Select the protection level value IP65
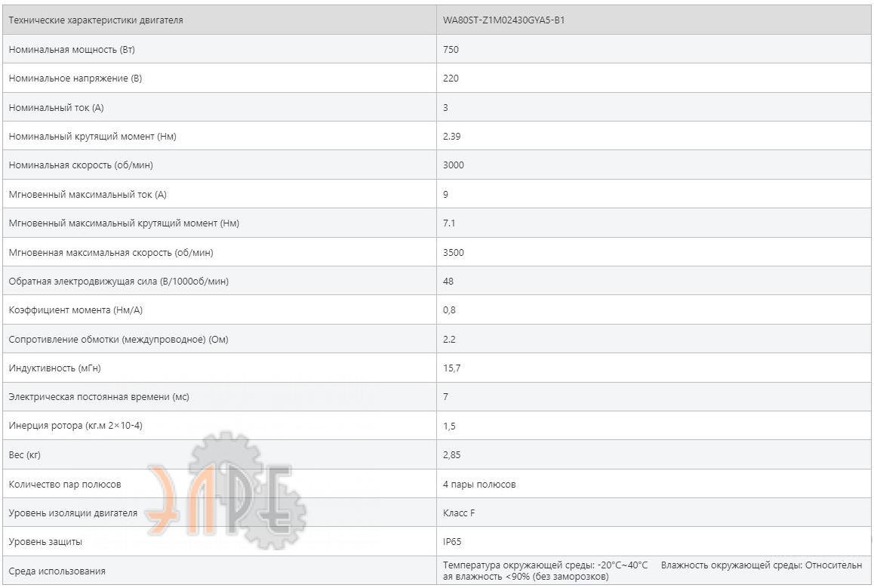The height and width of the screenshot is (588, 874). (x=452, y=542)
